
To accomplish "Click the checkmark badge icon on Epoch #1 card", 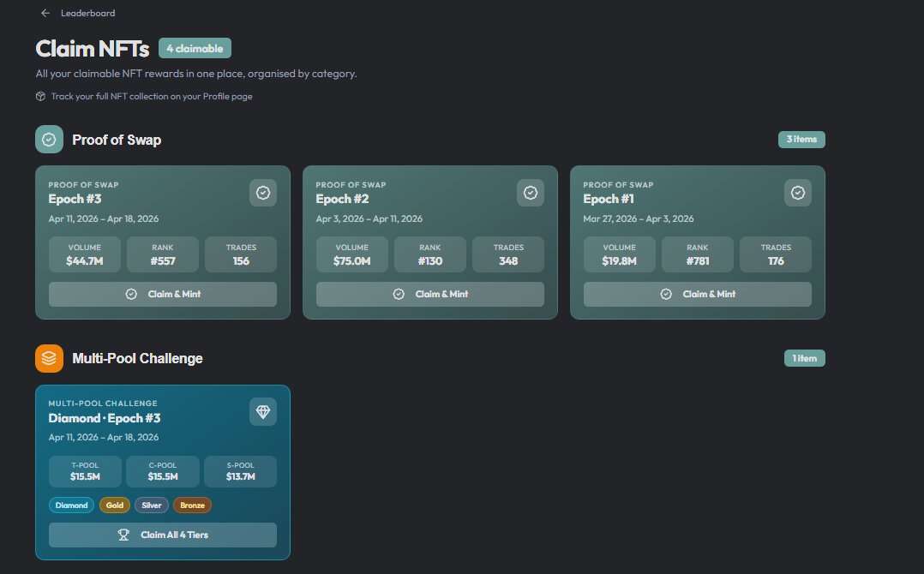I will 798,193.
